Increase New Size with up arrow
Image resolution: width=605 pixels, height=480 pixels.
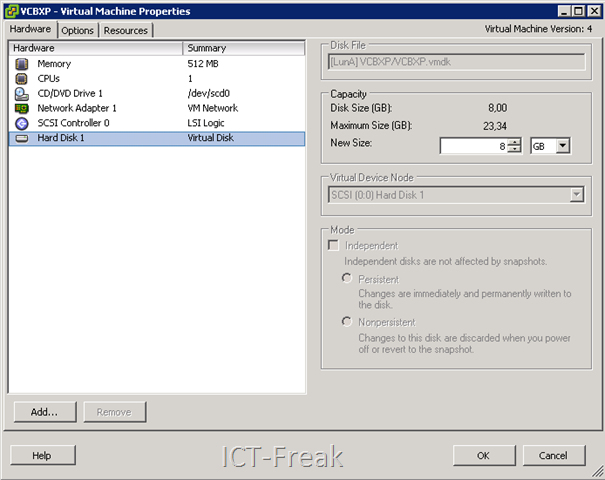514,142
